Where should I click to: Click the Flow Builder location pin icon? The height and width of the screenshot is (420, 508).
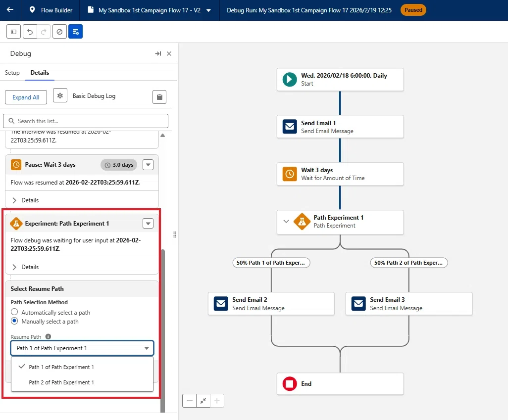click(x=32, y=10)
